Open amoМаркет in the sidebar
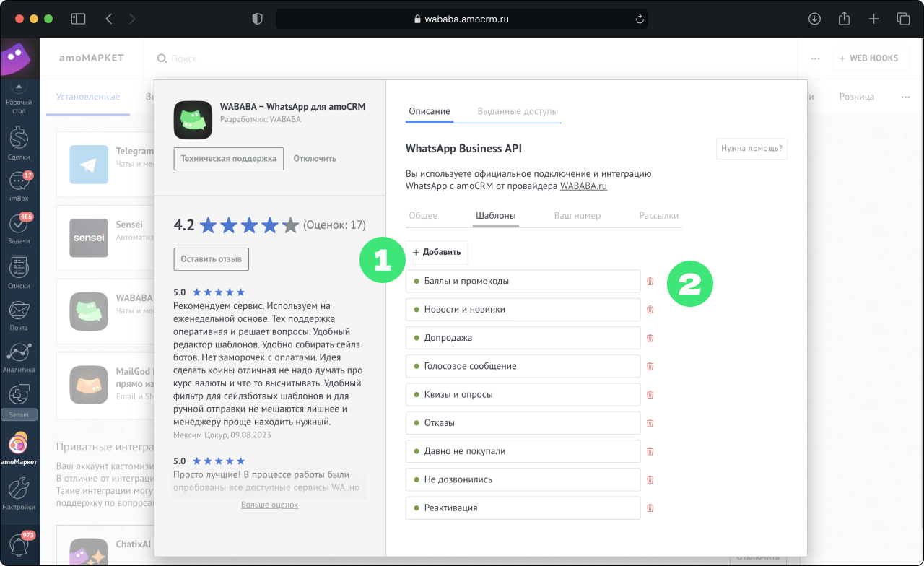Viewport: 924px width, 566px height. click(x=19, y=448)
